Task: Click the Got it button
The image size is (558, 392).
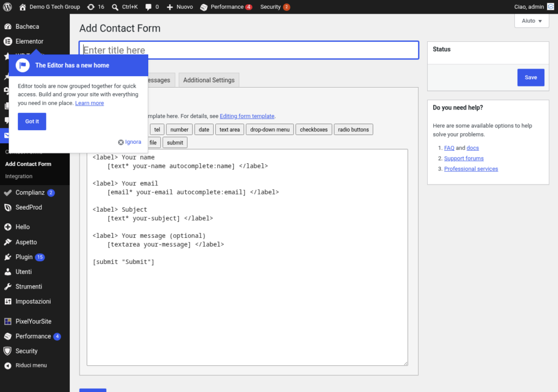Action: click(x=32, y=121)
